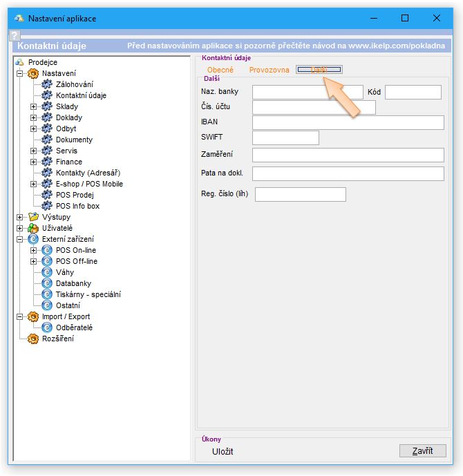Click Uložit to save settings
The height and width of the screenshot is (476, 463).
[223, 451]
